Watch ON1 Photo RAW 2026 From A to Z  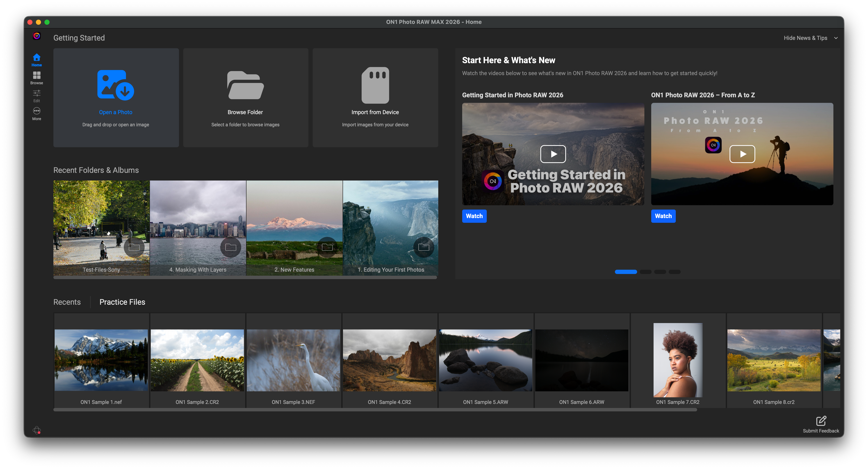pos(663,216)
